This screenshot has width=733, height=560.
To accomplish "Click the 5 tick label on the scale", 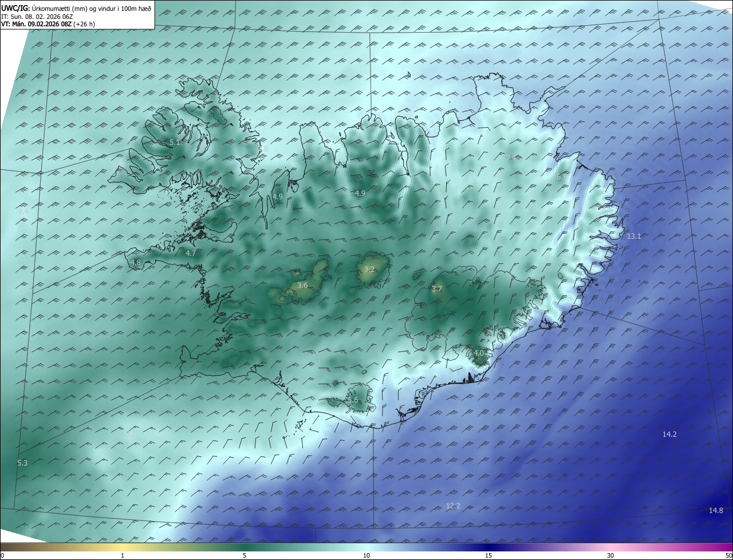I will tap(245, 555).
